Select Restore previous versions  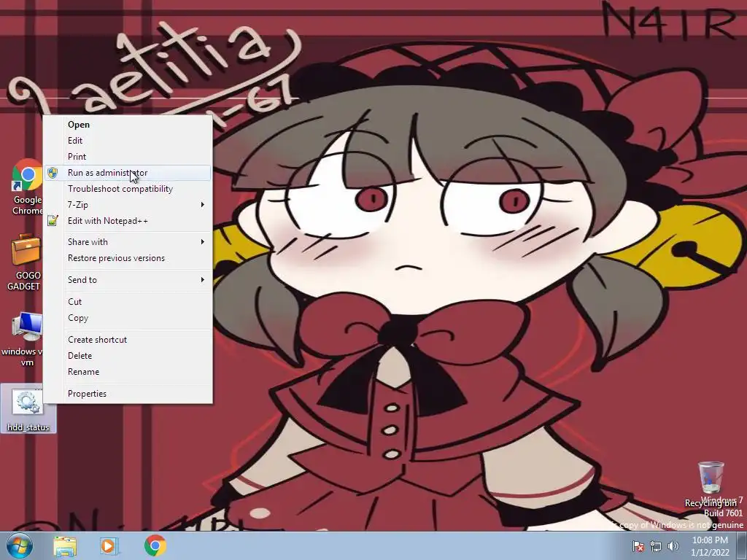point(128,257)
